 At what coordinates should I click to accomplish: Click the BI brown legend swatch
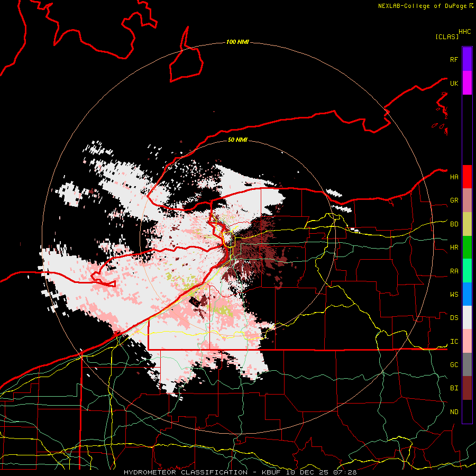tap(467, 388)
